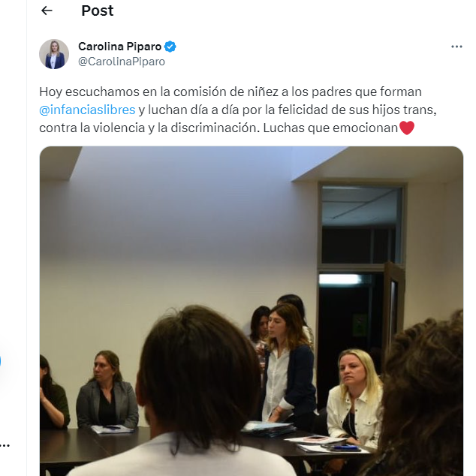The height and width of the screenshot is (476, 476).
Task: Click the Post page header title
Action: pos(97,11)
